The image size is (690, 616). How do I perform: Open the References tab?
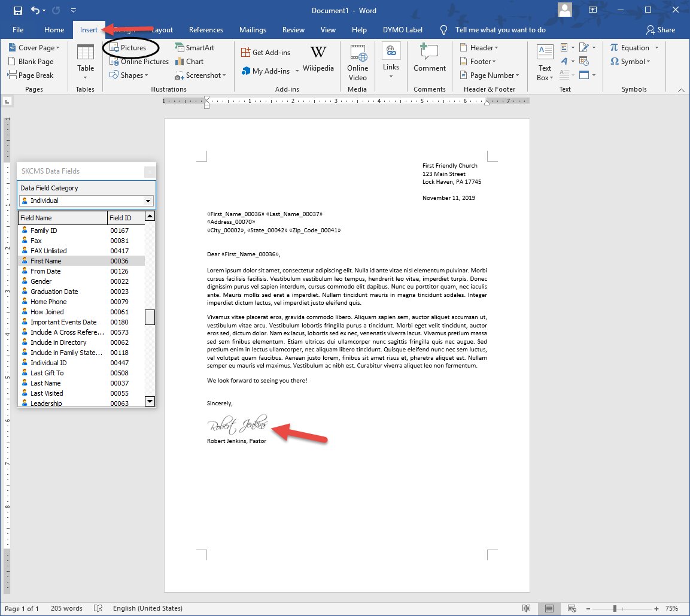click(x=206, y=30)
